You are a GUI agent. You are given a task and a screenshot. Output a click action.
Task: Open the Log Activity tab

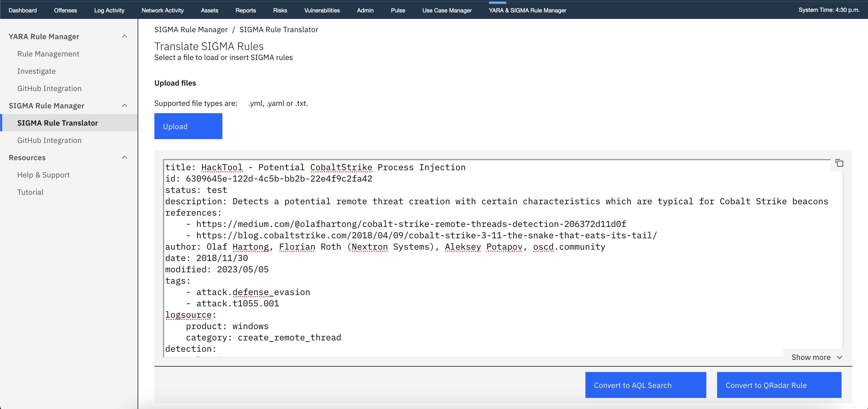109,10
